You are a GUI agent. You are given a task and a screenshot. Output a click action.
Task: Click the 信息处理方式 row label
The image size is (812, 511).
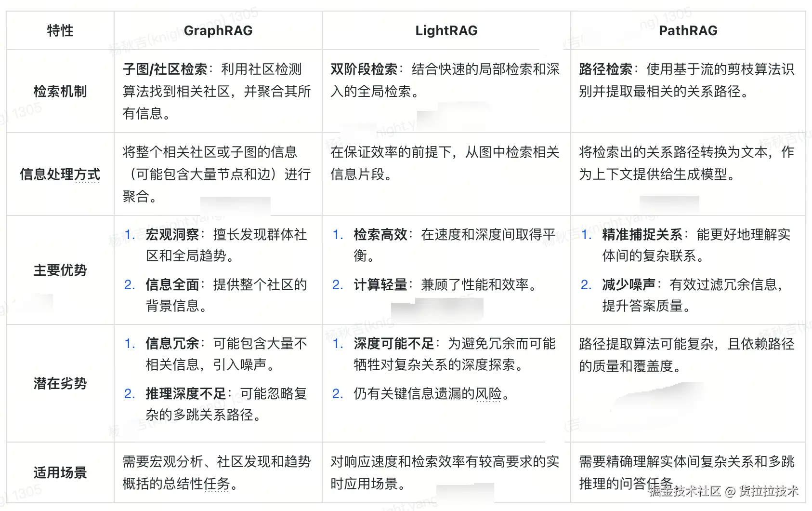coord(60,174)
